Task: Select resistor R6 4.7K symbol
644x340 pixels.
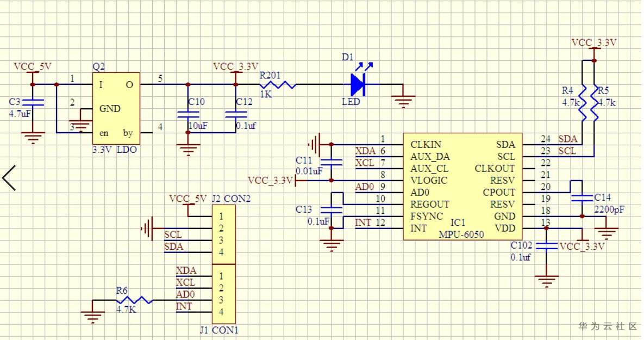Action: click(x=135, y=300)
